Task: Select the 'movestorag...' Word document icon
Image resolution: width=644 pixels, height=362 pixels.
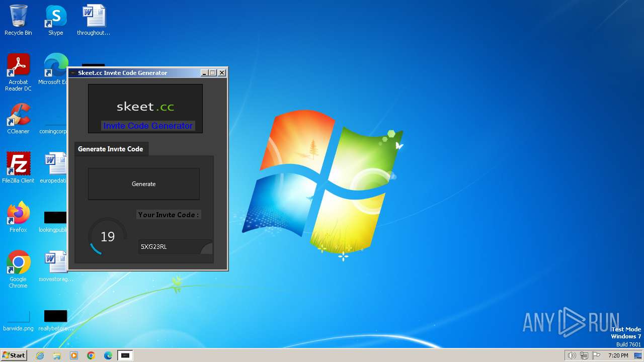Action: [56, 266]
